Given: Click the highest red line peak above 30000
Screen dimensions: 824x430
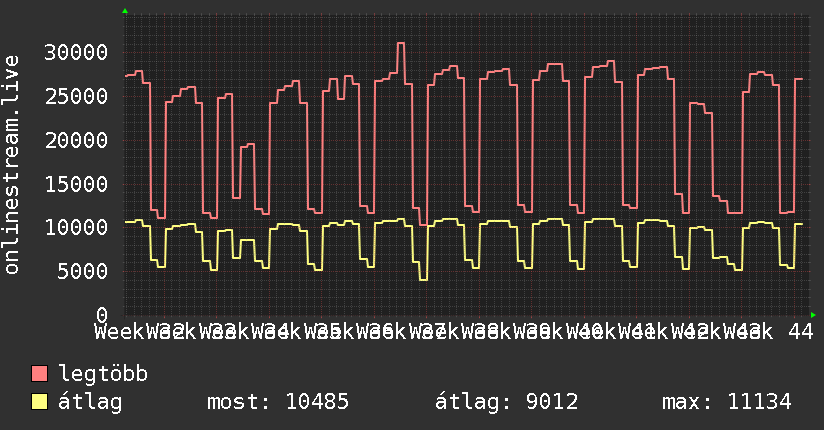Looking at the screenshot, I should click(x=400, y=43).
